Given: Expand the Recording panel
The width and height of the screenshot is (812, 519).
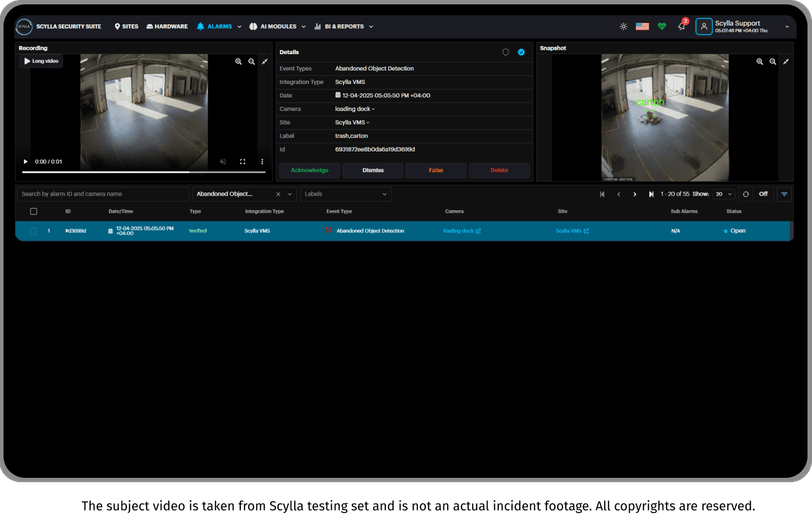Looking at the screenshot, I should coord(265,61).
